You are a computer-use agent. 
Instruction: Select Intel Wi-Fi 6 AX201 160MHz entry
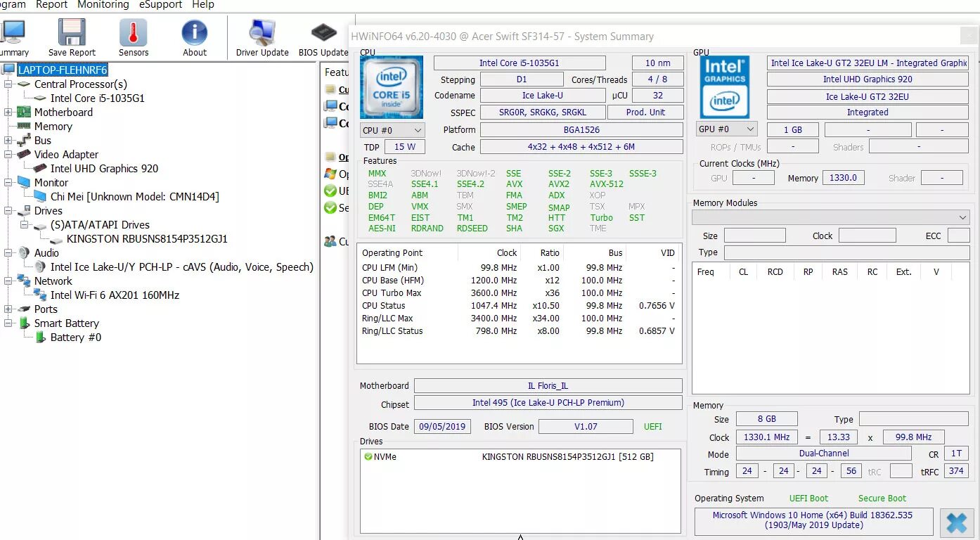(x=115, y=295)
